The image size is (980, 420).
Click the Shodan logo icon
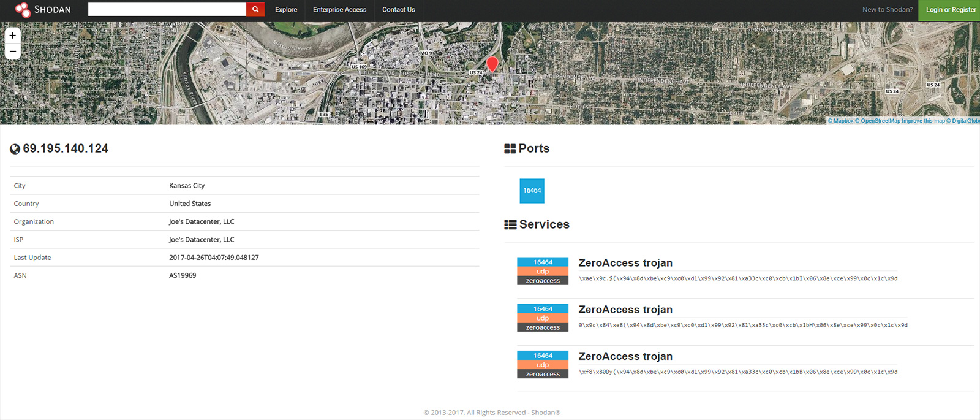(x=23, y=10)
